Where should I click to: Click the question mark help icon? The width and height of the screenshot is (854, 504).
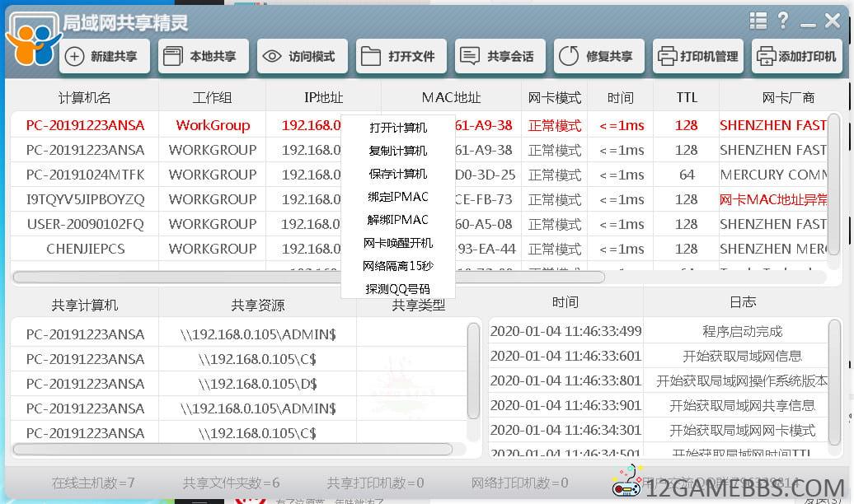coord(783,21)
